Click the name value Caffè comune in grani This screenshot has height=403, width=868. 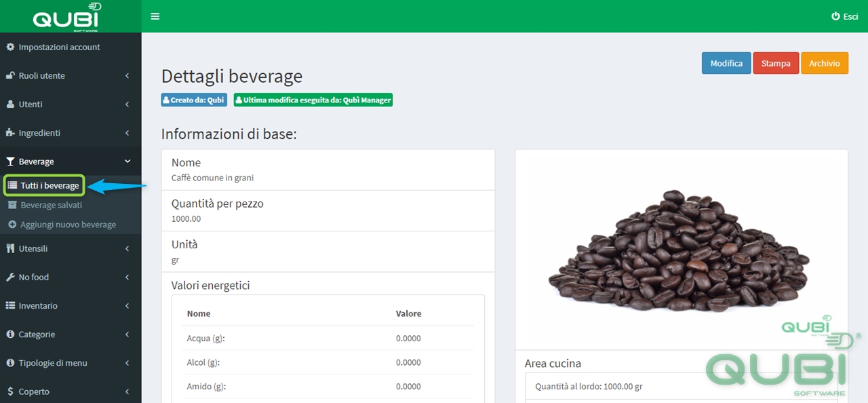click(212, 178)
